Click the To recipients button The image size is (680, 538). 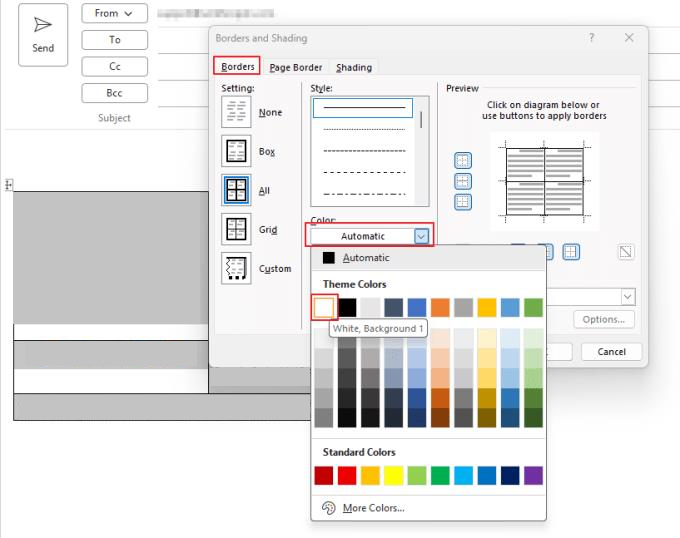(114, 40)
